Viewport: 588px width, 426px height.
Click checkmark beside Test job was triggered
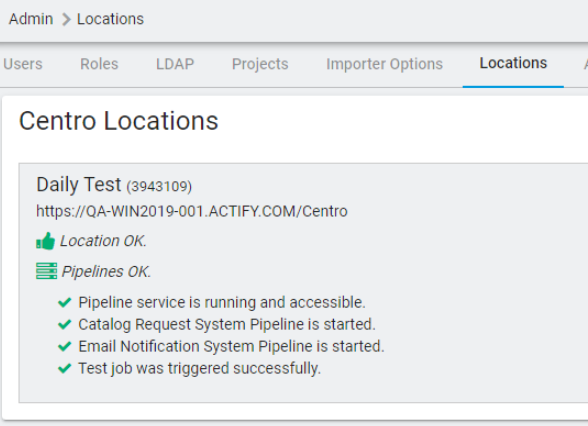(x=64, y=369)
